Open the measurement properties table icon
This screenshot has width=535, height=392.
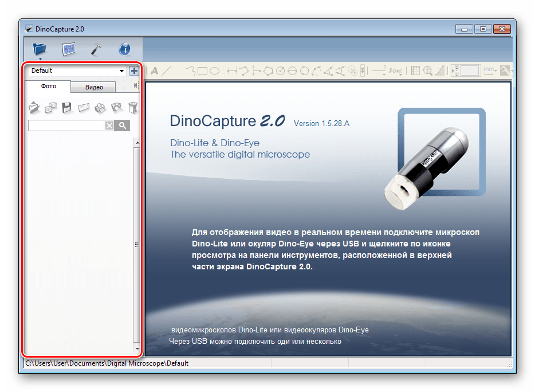[415, 70]
